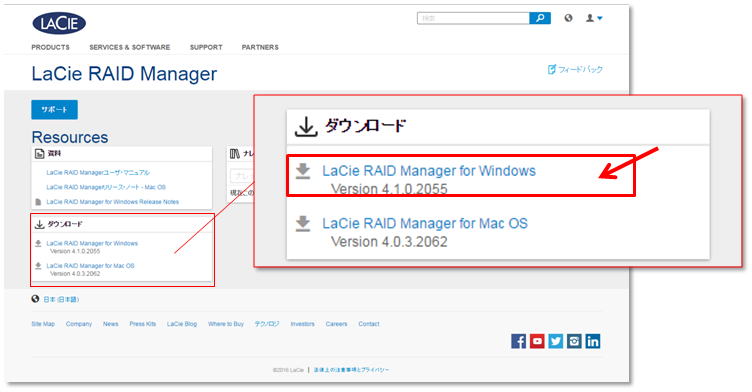Focus the header search field
Screen dimensions: 752x392
coord(473,18)
